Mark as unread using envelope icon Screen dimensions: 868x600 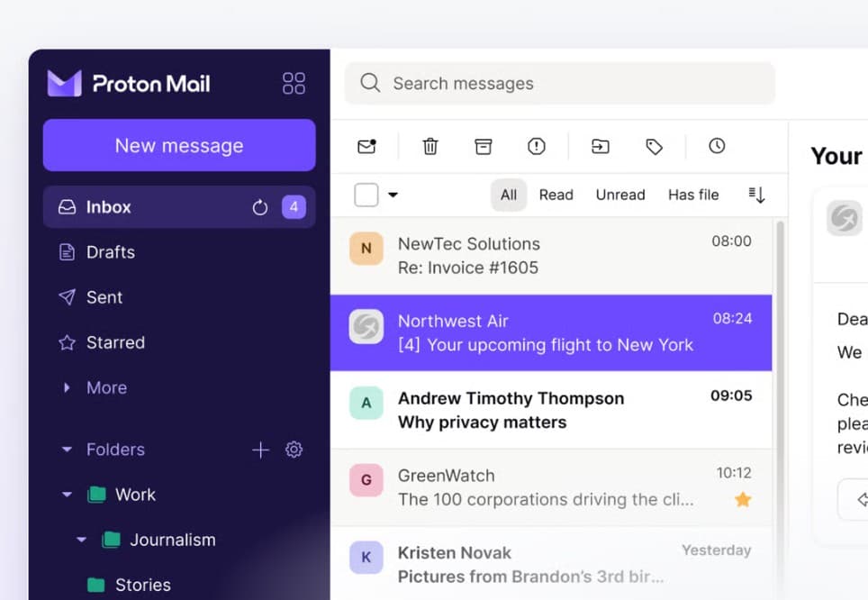(366, 146)
